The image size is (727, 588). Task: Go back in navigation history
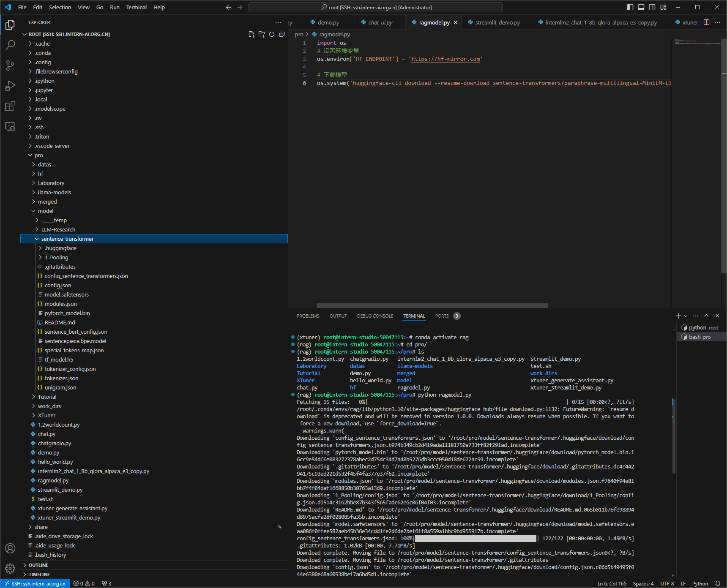point(229,7)
